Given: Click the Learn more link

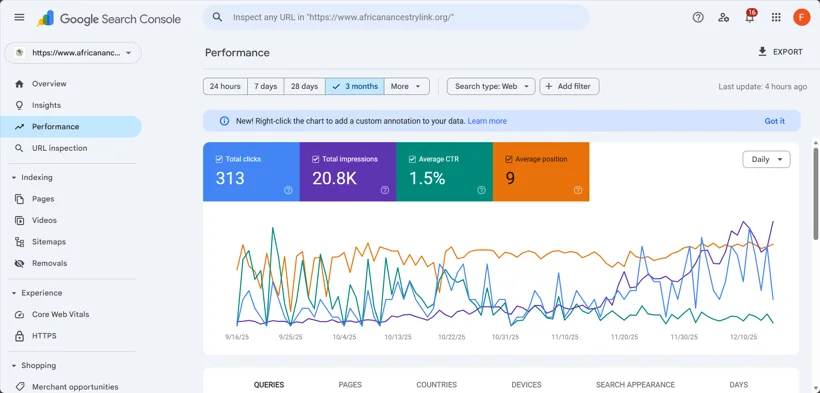Looking at the screenshot, I should 487,121.
